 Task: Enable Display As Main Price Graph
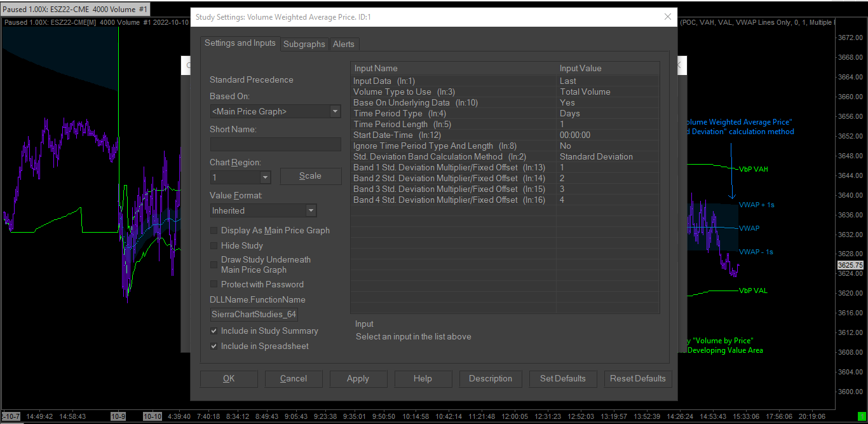pos(214,231)
